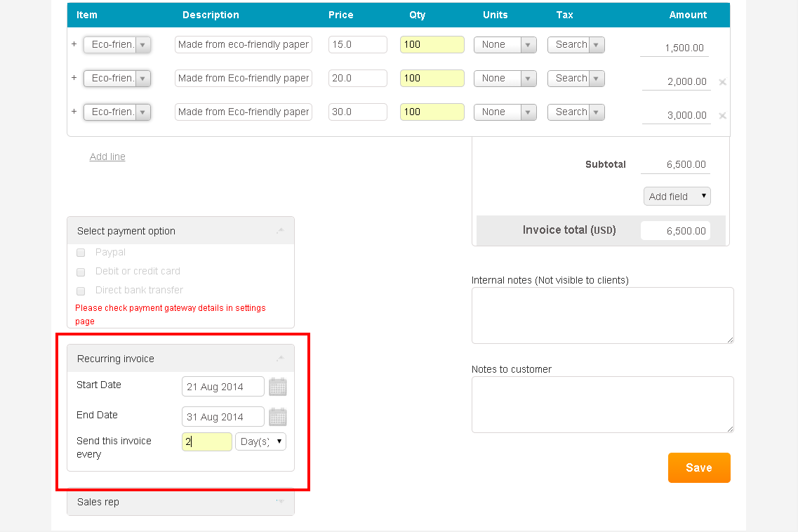Viewport: 798px width, 532px height.
Task: Click the Invoice total value field
Action: point(675,231)
